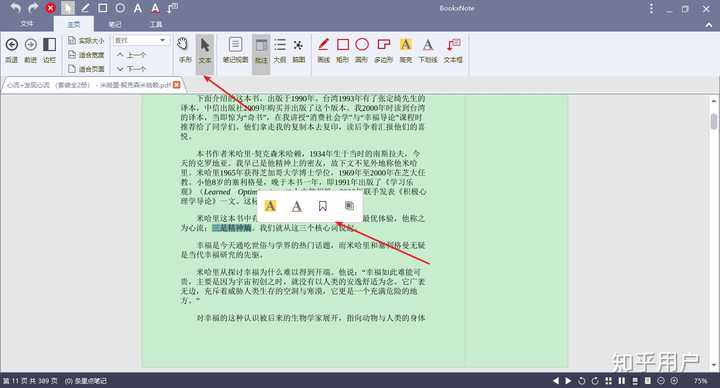Switch to two-page layout in status bar

pos(622,381)
